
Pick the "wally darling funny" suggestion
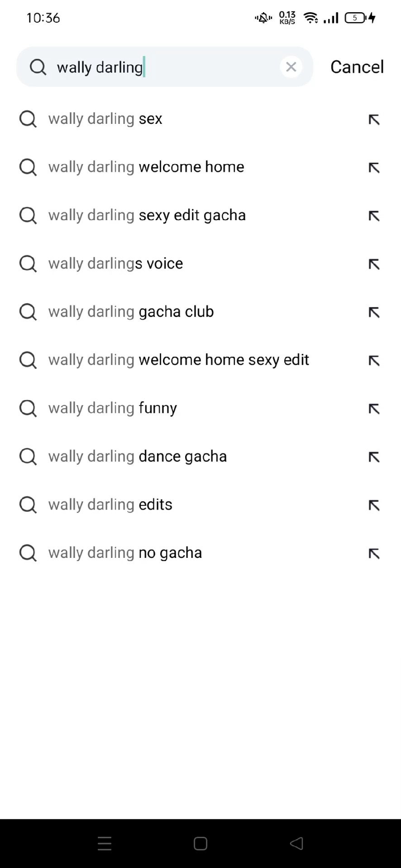[113, 408]
